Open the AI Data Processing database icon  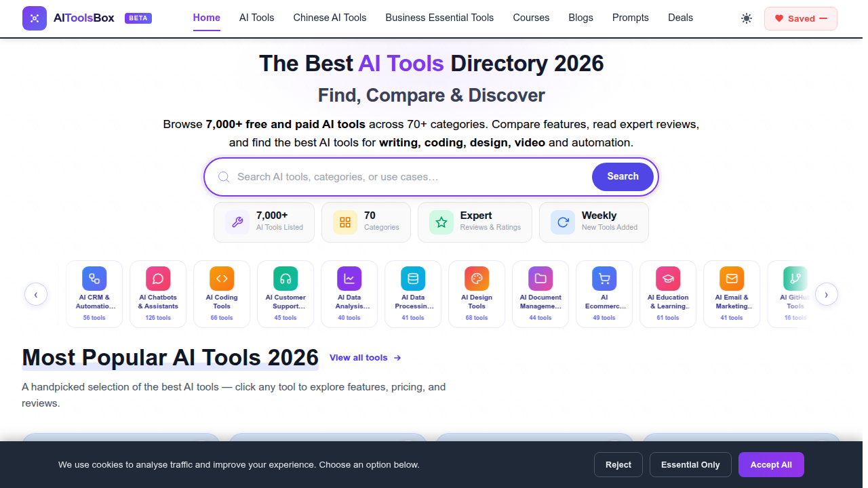(413, 279)
